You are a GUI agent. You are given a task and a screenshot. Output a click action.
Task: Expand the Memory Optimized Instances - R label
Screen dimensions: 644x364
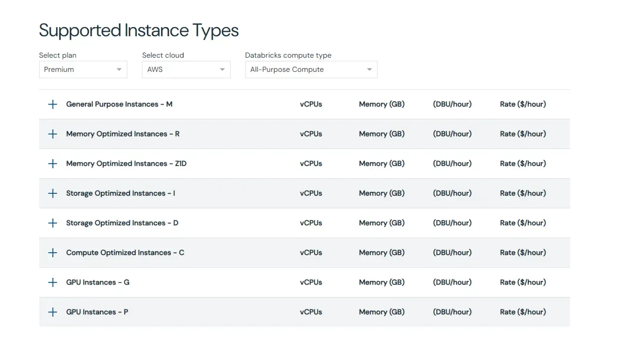tap(123, 134)
